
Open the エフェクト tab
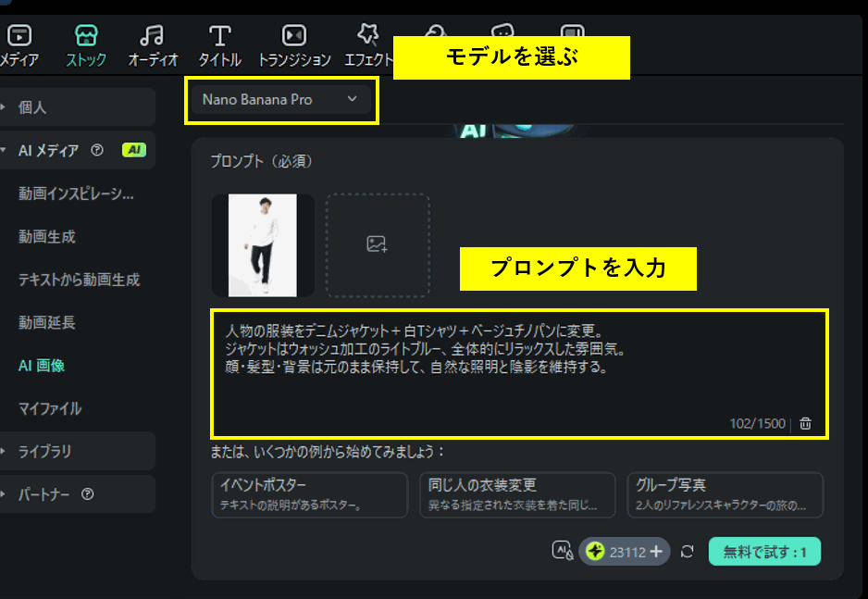pyautogui.click(x=368, y=45)
